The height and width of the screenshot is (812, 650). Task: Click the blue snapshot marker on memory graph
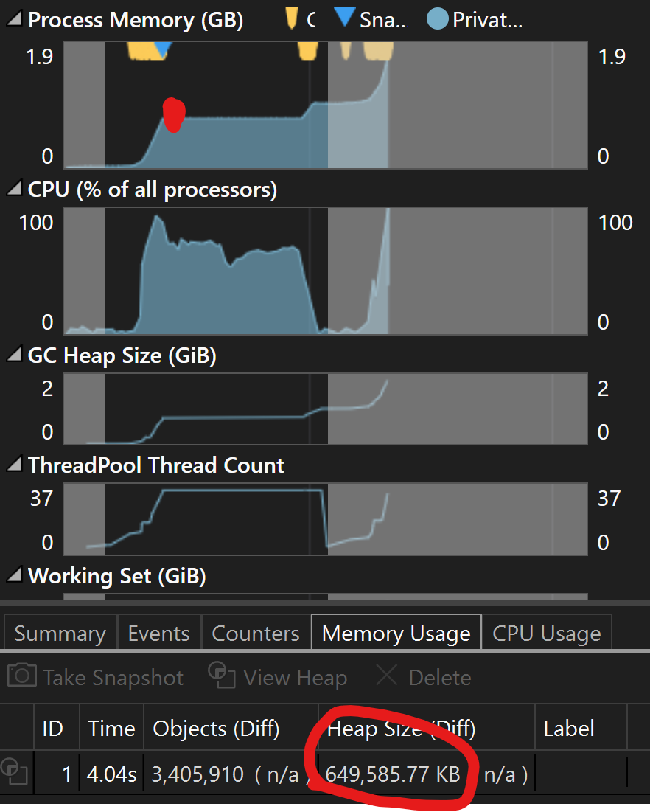pyautogui.click(x=162, y=50)
